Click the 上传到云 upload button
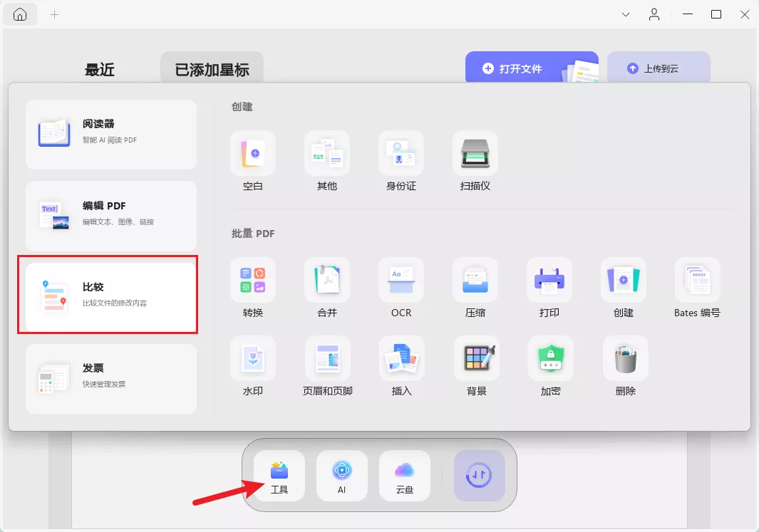Viewport: 759px width, 532px height. [659, 68]
